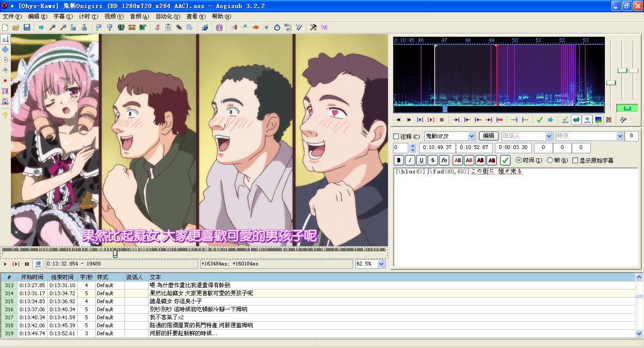
Task: Click start time field 0:10:49.37
Action: pyautogui.click(x=438, y=148)
